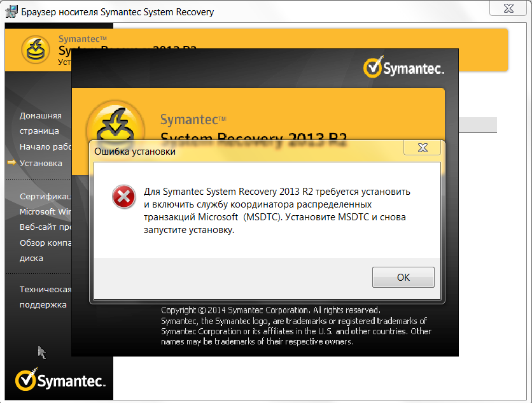Viewport: 532px width, 403px height.
Task: Click the OK button in error dialog
Action: (x=403, y=278)
